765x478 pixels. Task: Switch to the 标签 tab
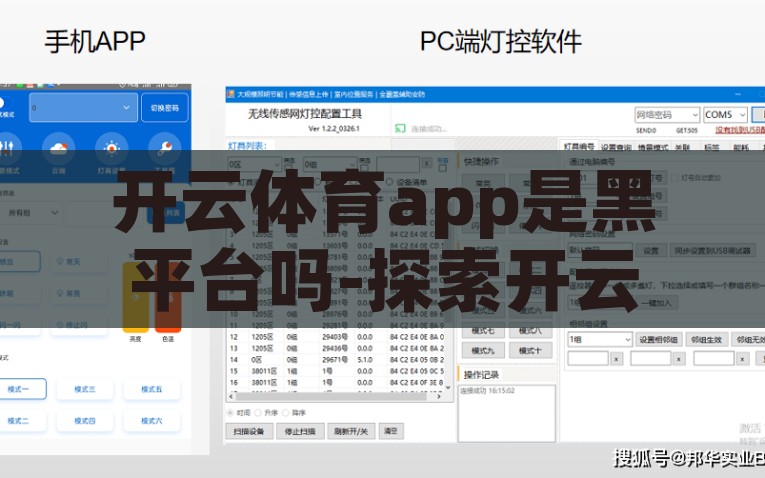pyautogui.click(x=712, y=147)
